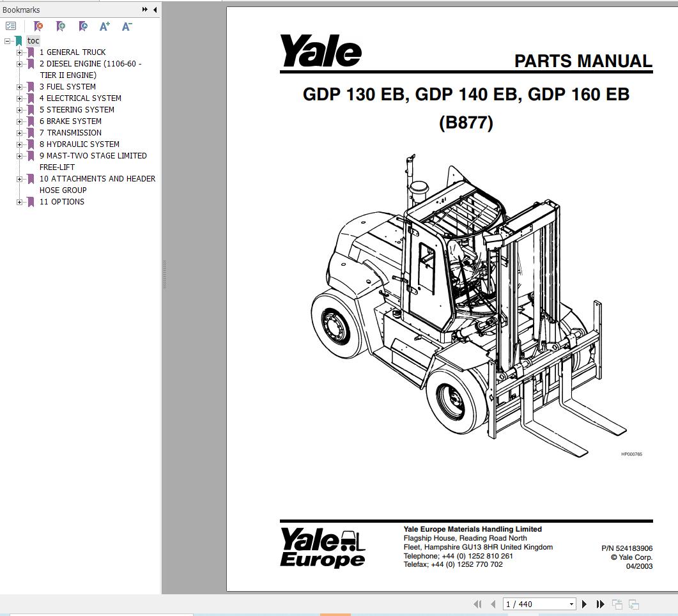Open bookmark 6 BRAKE SYSTEM

[70, 121]
